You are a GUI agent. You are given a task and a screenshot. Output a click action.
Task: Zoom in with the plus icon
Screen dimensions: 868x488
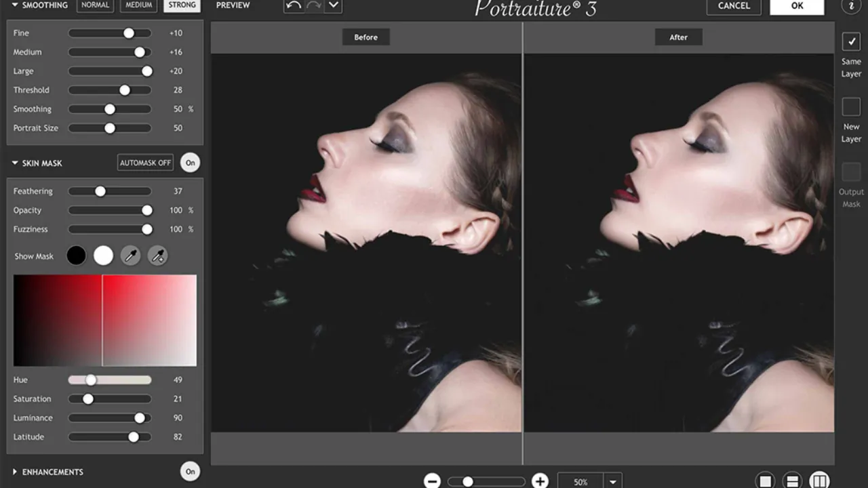(x=540, y=481)
